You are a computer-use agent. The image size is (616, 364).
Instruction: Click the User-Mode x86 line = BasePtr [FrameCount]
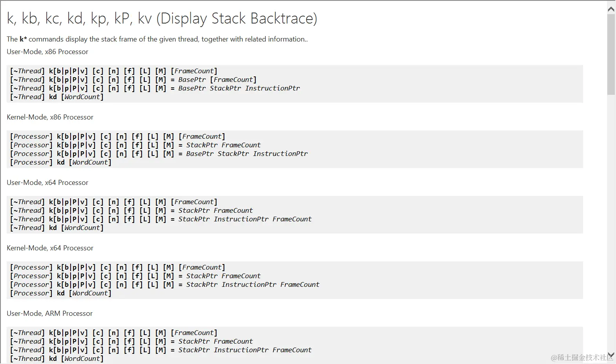[x=133, y=80]
